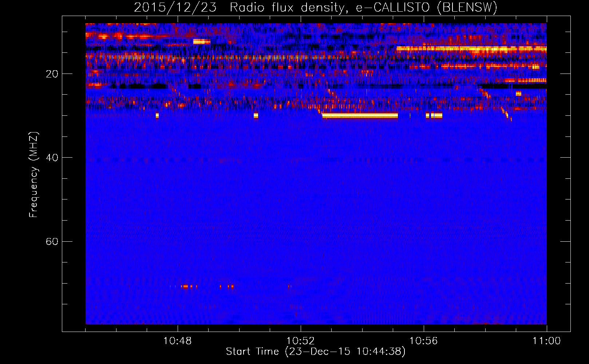Click the 60 MHz frequency tick label
This screenshot has height=364, width=589.
(52, 241)
